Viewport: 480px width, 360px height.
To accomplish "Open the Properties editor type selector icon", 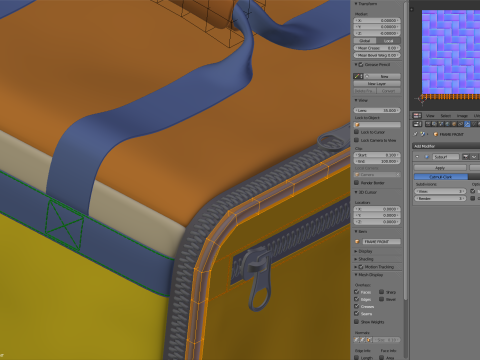I will click(x=417, y=124).
